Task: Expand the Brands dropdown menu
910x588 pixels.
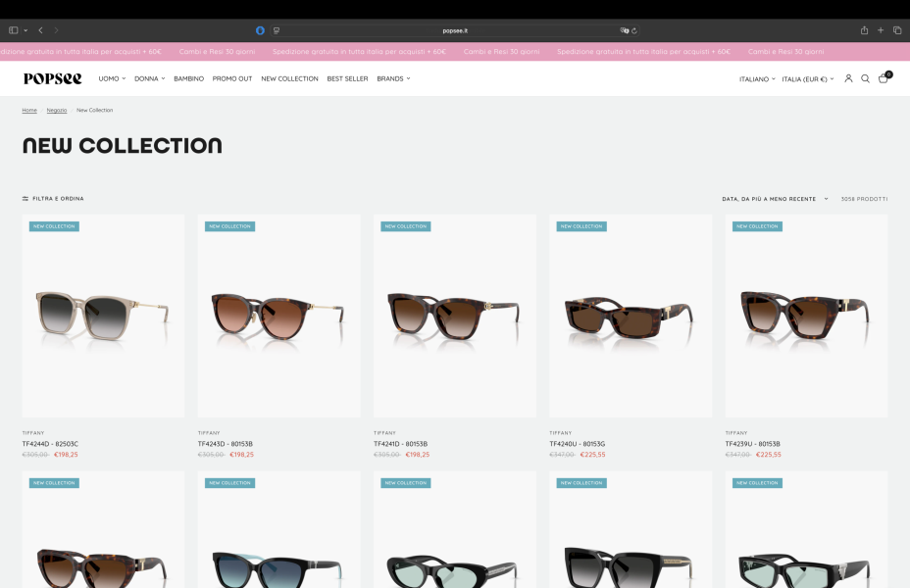Action: coord(393,78)
